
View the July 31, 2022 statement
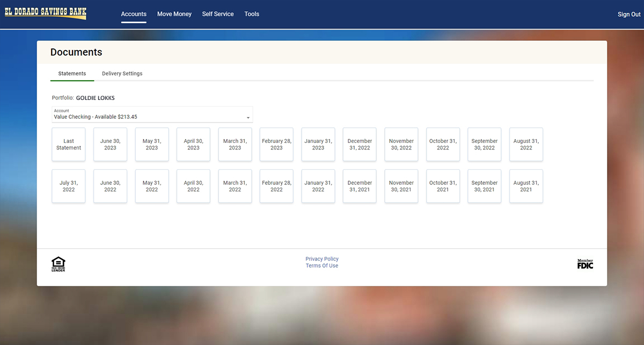pyautogui.click(x=68, y=186)
